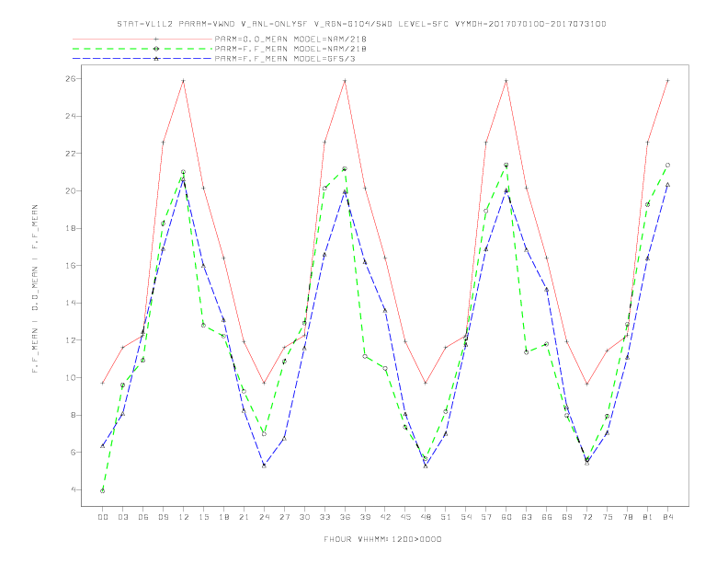
Task: Click y-axis tick label 18
Action: click(x=70, y=228)
